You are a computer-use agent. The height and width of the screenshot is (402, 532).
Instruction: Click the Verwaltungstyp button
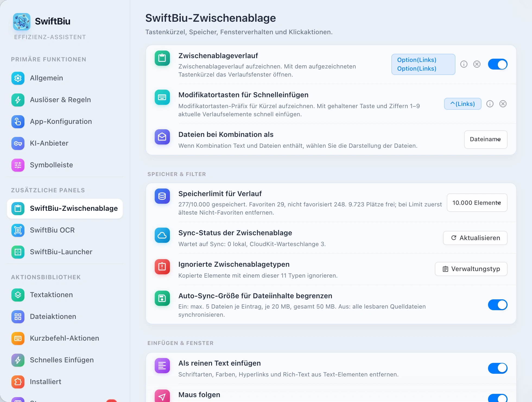pos(471,269)
